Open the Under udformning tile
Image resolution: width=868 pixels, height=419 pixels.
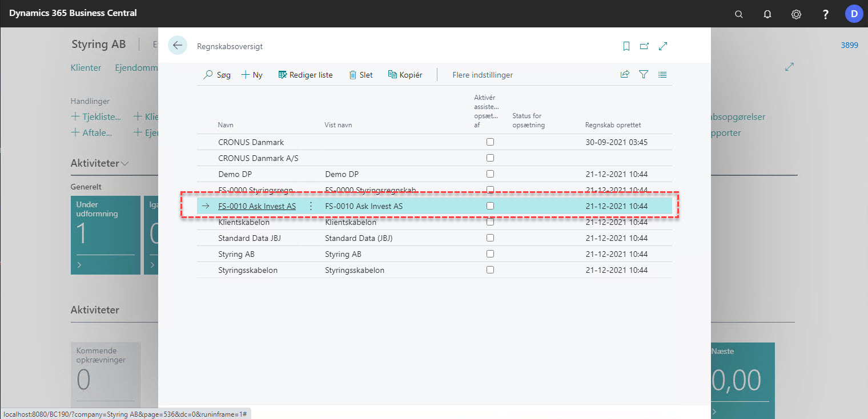click(106, 235)
